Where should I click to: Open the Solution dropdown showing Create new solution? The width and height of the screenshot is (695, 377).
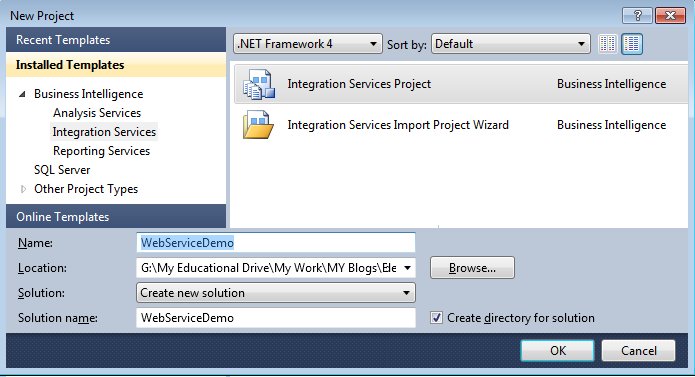[276, 293]
